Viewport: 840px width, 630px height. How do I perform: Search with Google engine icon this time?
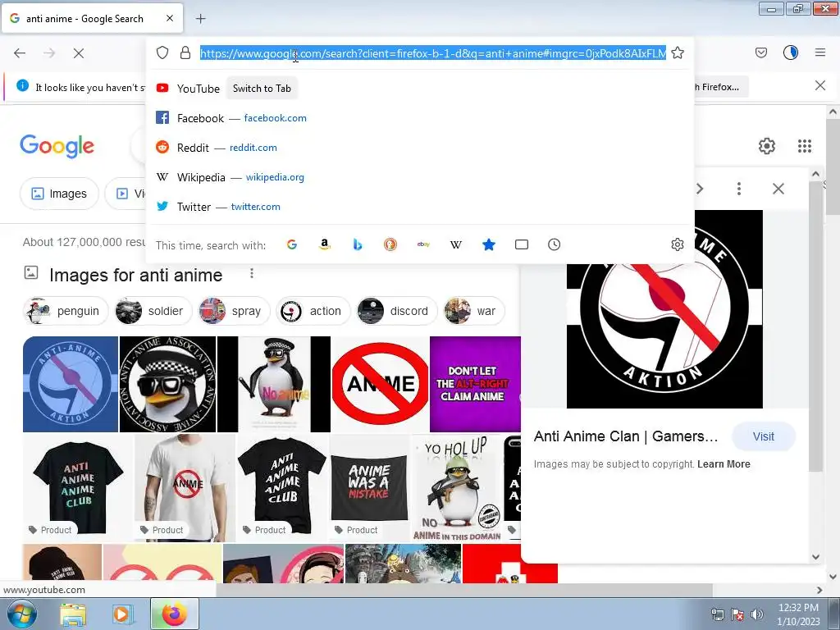click(292, 244)
